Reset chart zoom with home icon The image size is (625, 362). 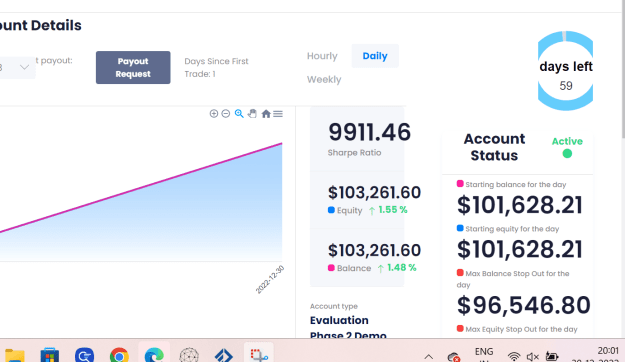(266, 114)
